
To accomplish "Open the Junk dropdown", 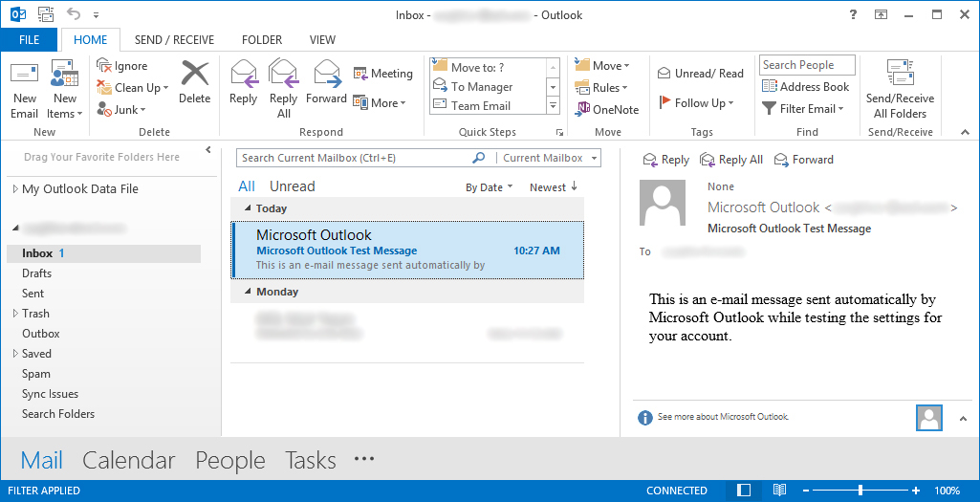I will point(120,109).
